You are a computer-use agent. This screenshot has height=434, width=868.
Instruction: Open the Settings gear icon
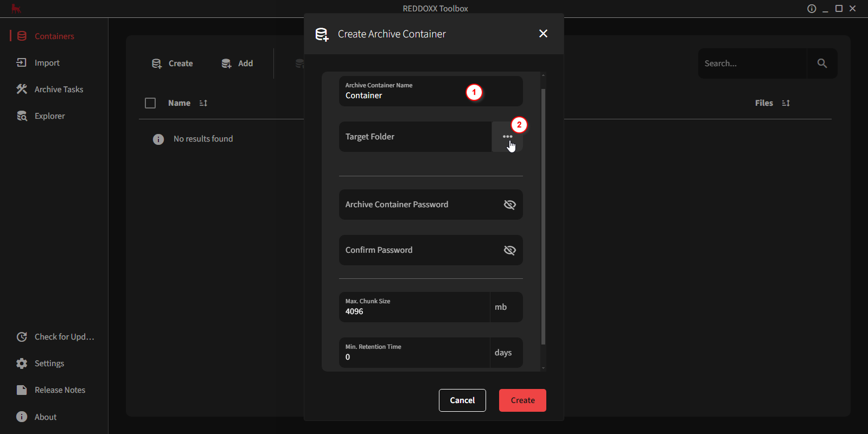pos(22,363)
